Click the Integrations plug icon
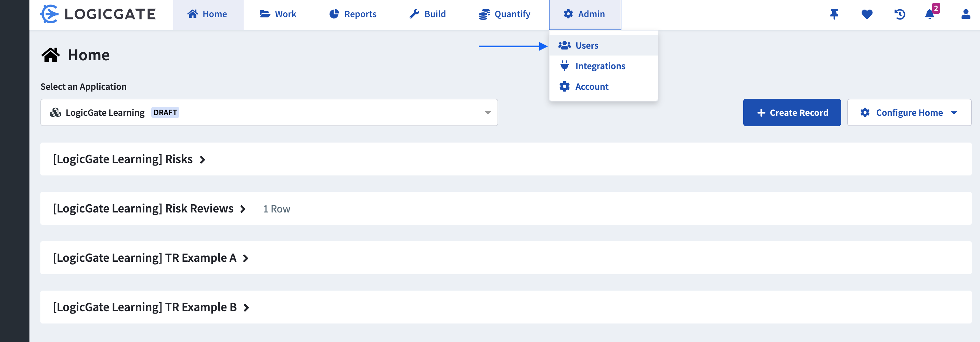The width and height of the screenshot is (980, 342). point(564,65)
